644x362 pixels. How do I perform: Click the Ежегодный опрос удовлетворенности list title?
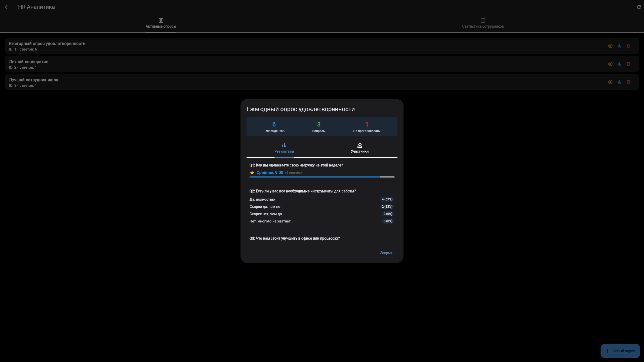47,44
